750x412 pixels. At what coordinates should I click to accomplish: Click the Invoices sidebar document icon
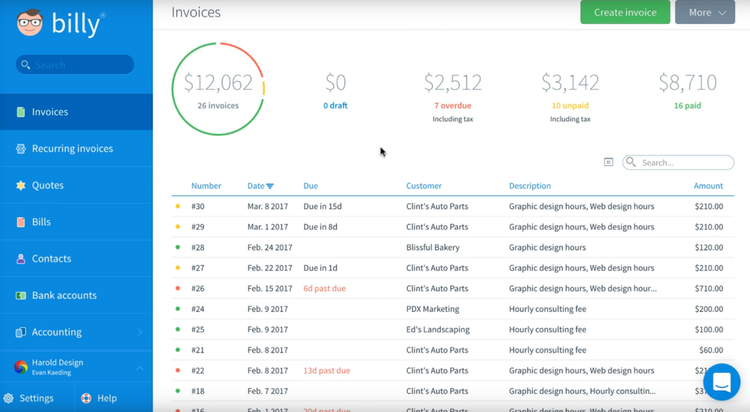coord(21,112)
